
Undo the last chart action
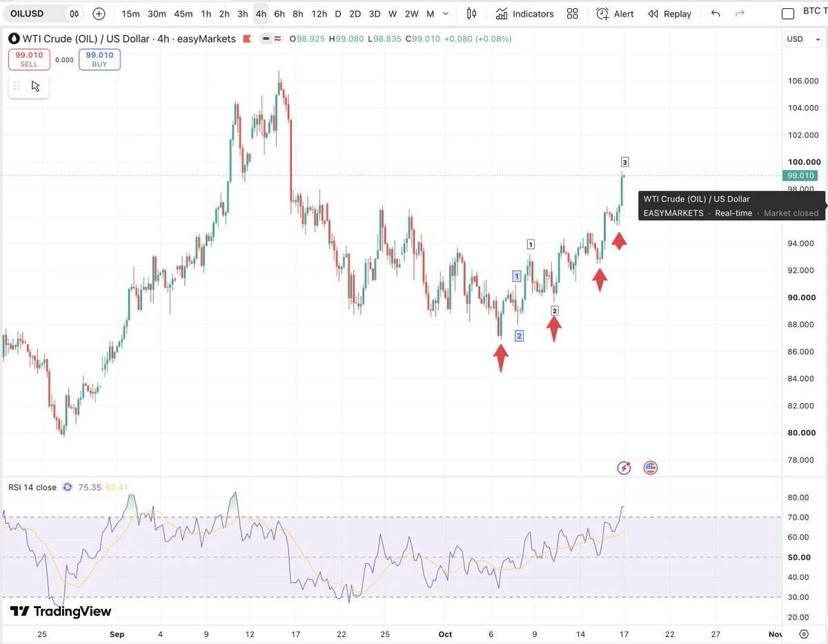[x=716, y=14]
